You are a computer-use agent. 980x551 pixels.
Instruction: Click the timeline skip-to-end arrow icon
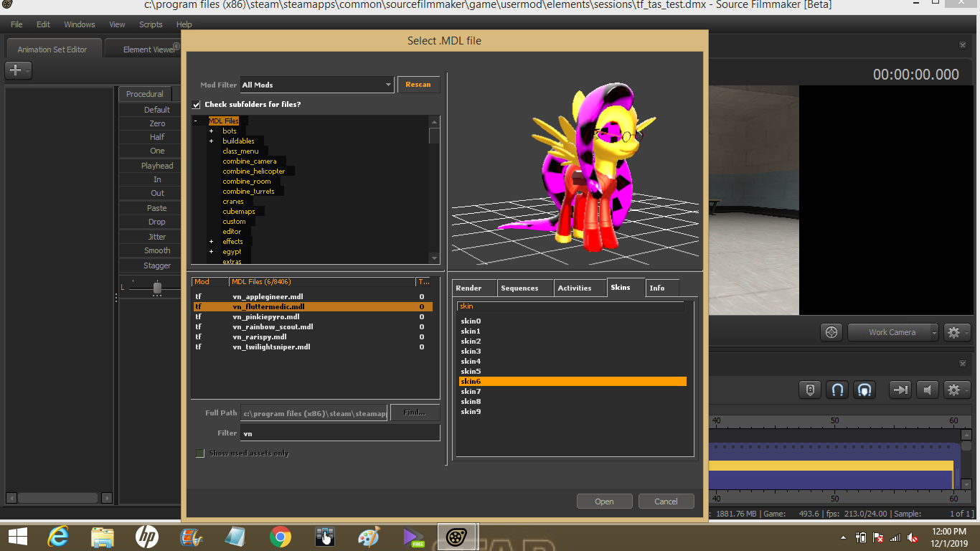900,390
